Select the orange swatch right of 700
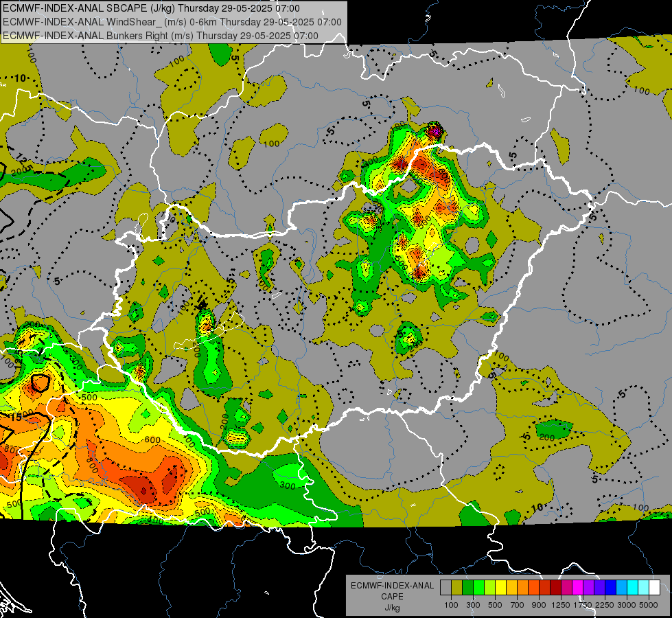The image size is (672, 618). point(522,587)
